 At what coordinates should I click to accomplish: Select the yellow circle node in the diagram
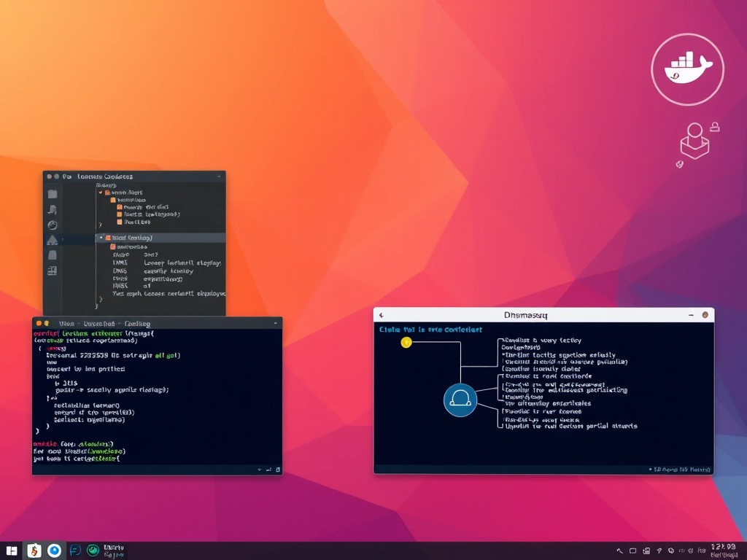(x=406, y=341)
